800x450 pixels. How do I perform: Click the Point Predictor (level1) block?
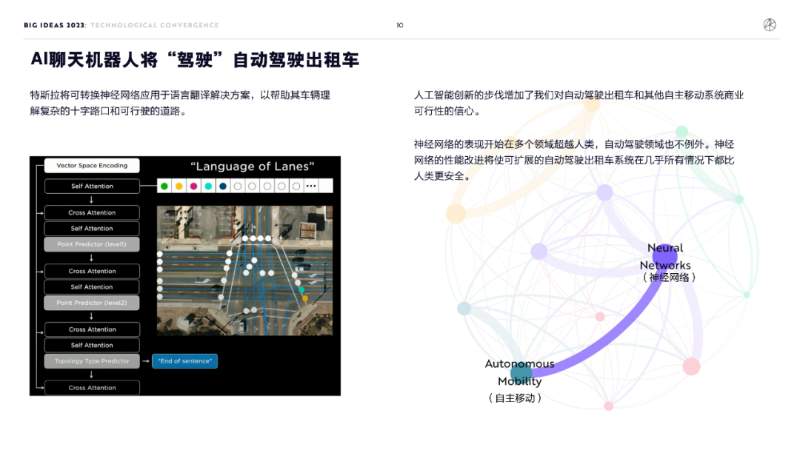[92, 244]
